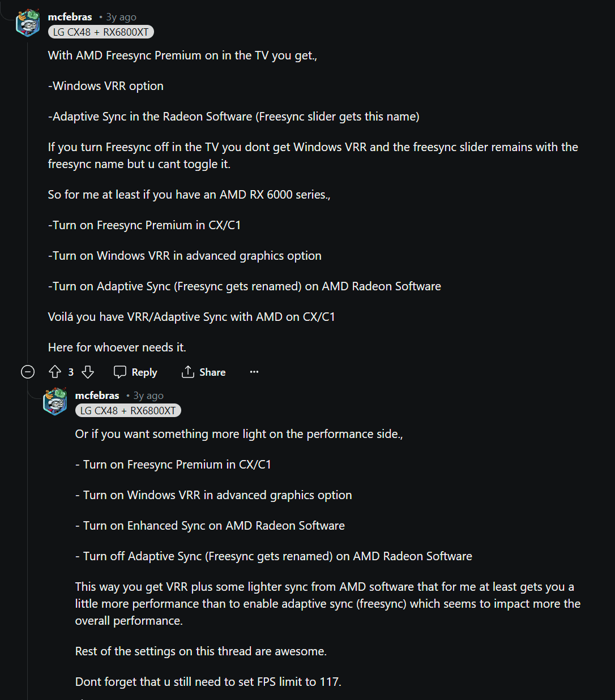Open the mcfebras username on the nested reply
Viewport: 615px width, 700px height.
[x=97, y=396]
